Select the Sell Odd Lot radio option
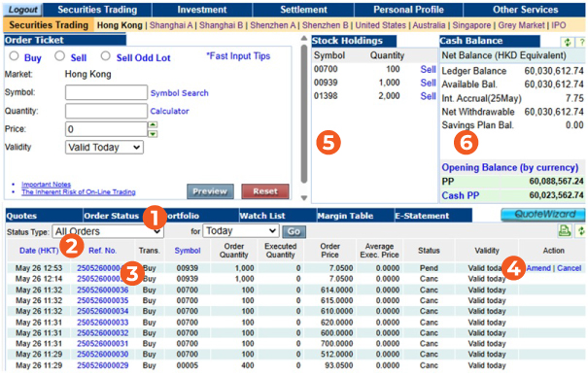Image resolution: width=588 pixels, height=377 pixels. pos(105,56)
